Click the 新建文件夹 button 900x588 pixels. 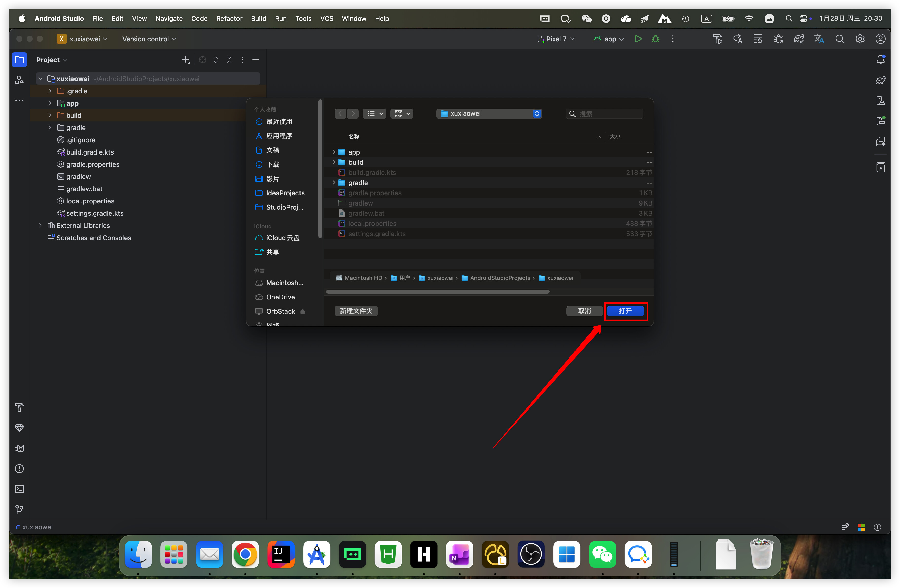click(x=356, y=311)
